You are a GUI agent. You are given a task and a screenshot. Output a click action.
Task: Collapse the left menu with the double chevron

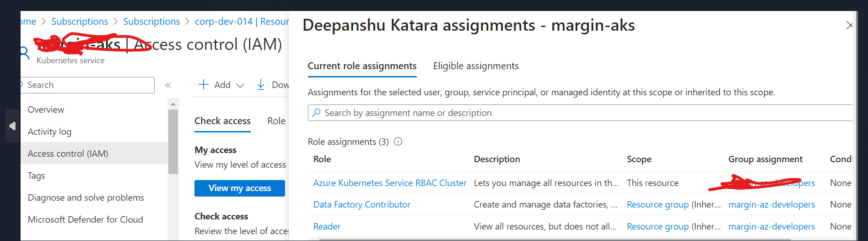[168, 85]
